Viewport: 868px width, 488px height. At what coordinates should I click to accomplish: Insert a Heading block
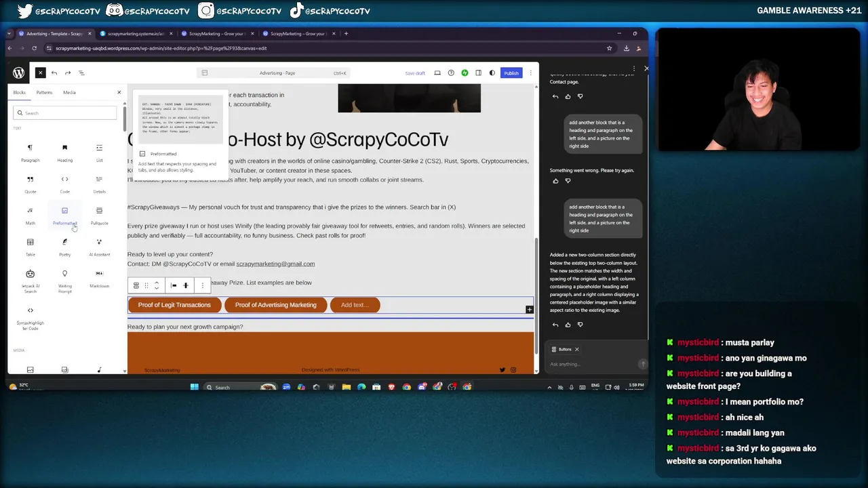coord(64,152)
